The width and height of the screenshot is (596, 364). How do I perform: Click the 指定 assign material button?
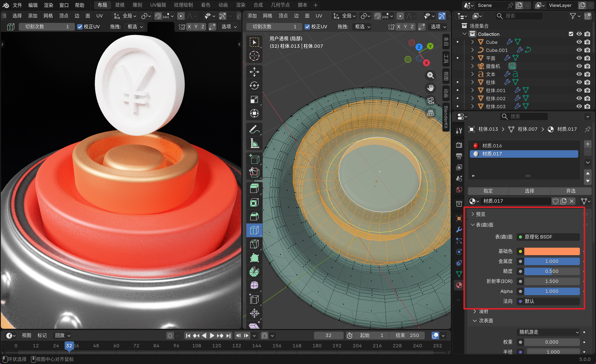pos(488,191)
